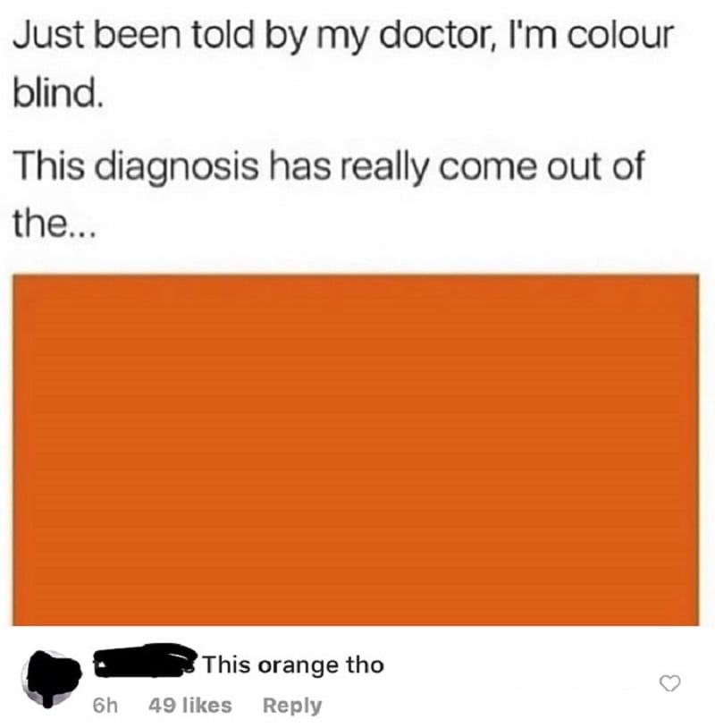The image size is (715, 728).
Task: Tap the word 'orange' in the comment
Action: pyautogui.click(x=298, y=666)
